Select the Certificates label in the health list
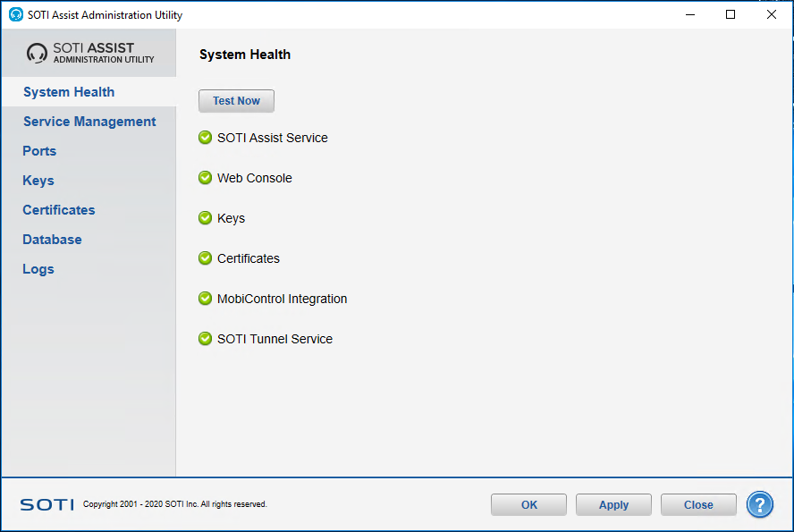Image resolution: width=794 pixels, height=532 pixels. click(249, 258)
